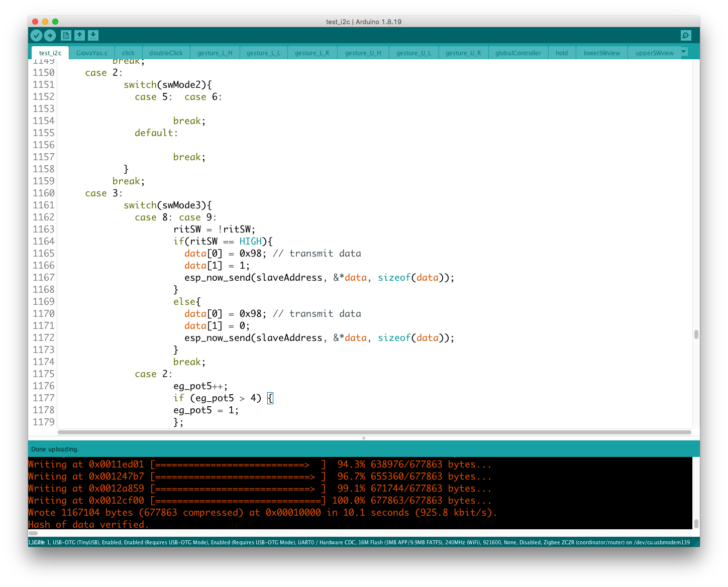This screenshot has width=728, height=587.
Task: Switch to the globalController tab
Action: pos(518,53)
